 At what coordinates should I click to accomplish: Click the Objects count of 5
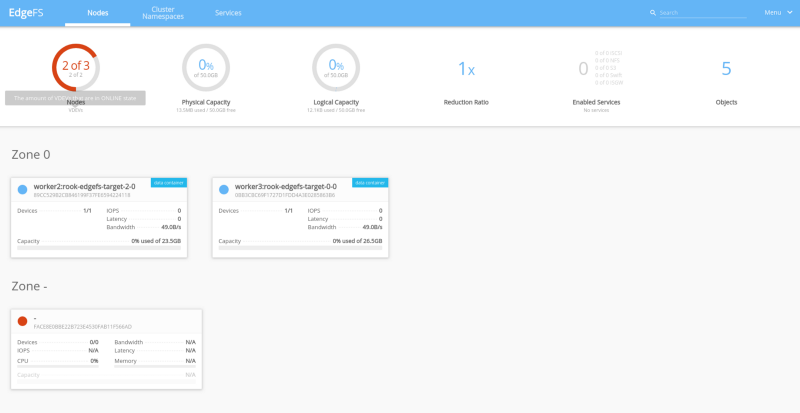(726, 68)
